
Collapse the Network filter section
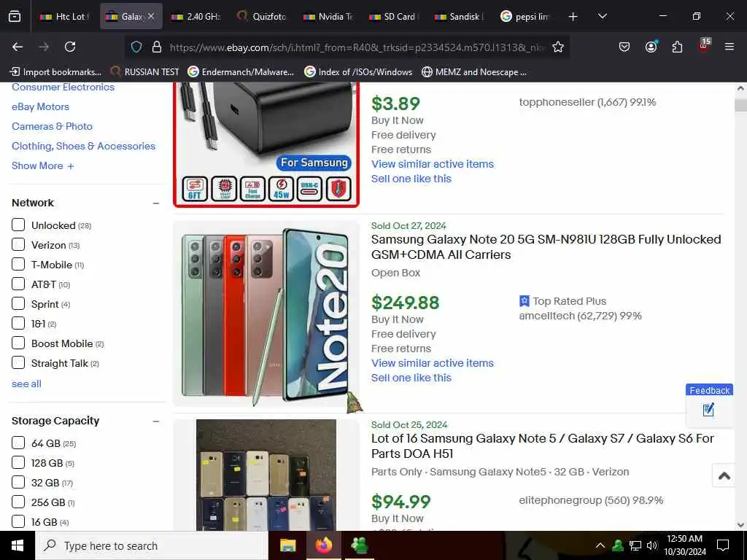pyautogui.click(x=156, y=203)
